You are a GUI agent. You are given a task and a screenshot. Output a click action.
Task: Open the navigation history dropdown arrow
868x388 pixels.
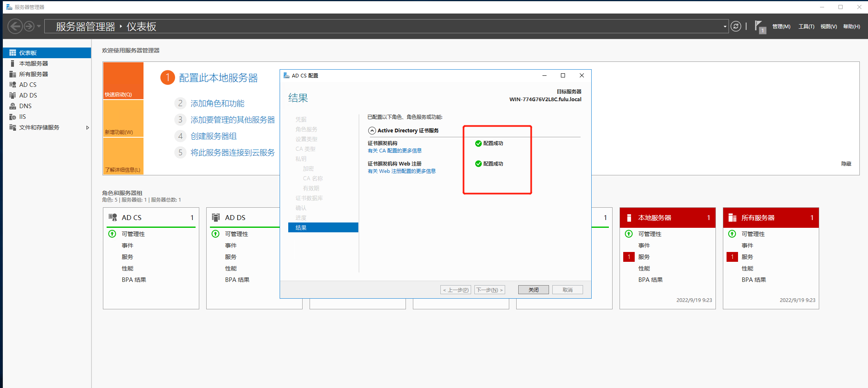[x=39, y=27]
